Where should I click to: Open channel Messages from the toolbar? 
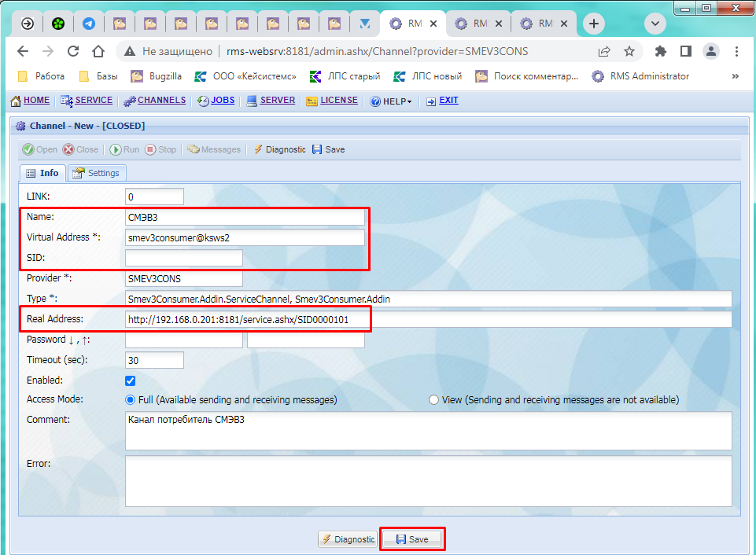[214, 149]
